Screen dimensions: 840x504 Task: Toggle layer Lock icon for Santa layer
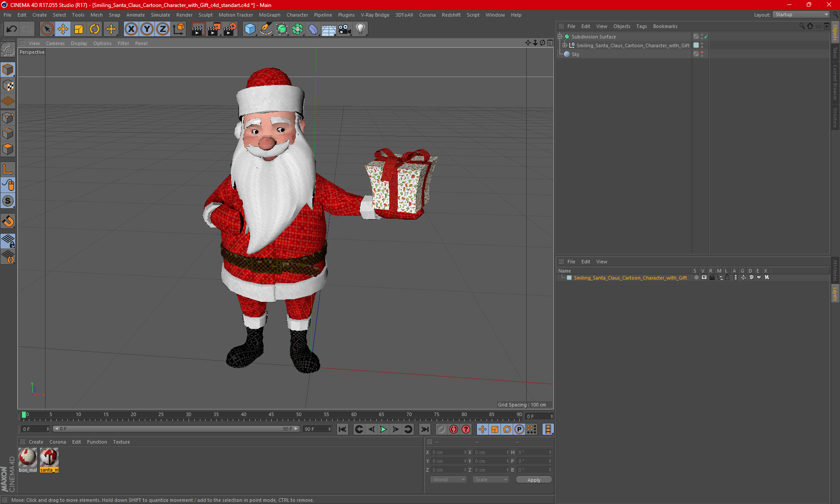[727, 277]
